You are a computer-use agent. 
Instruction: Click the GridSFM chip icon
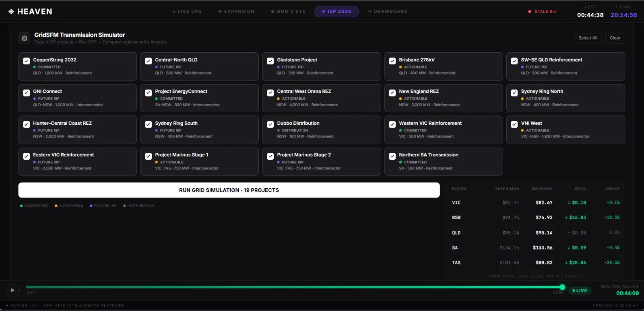pos(24,38)
